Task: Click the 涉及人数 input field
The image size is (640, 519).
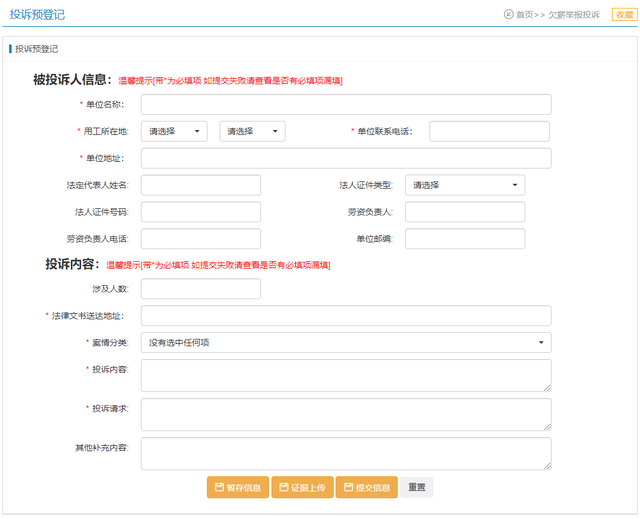Action: tap(201, 289)
